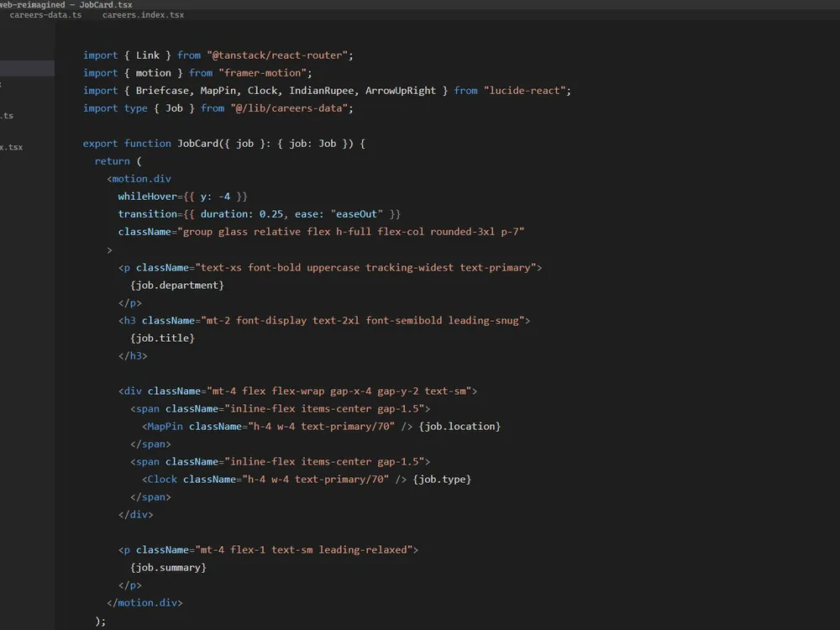
Task: Click "framer-motion" import string
Action: point(262,73)
